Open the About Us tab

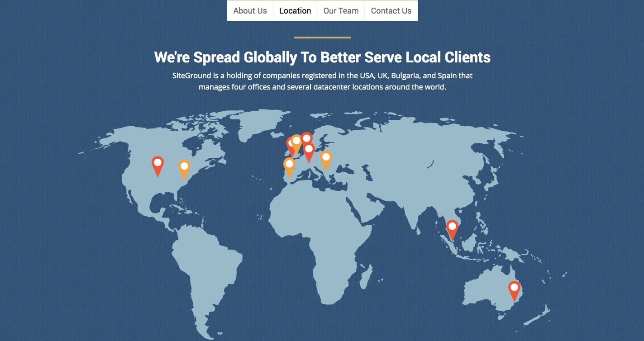pos(250,11)
